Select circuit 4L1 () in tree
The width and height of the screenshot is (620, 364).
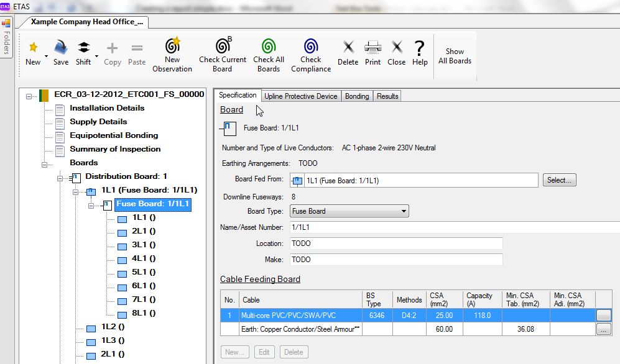click(x=144, y=258)
